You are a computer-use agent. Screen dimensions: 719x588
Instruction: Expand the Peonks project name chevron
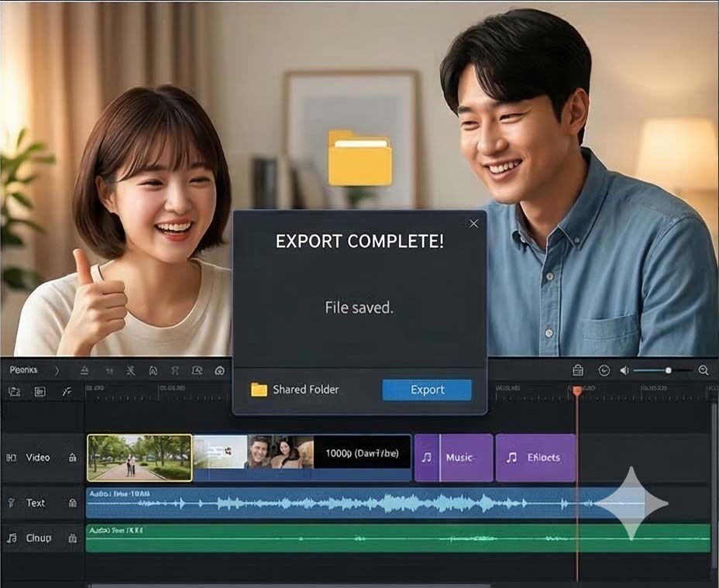(57, 370)
